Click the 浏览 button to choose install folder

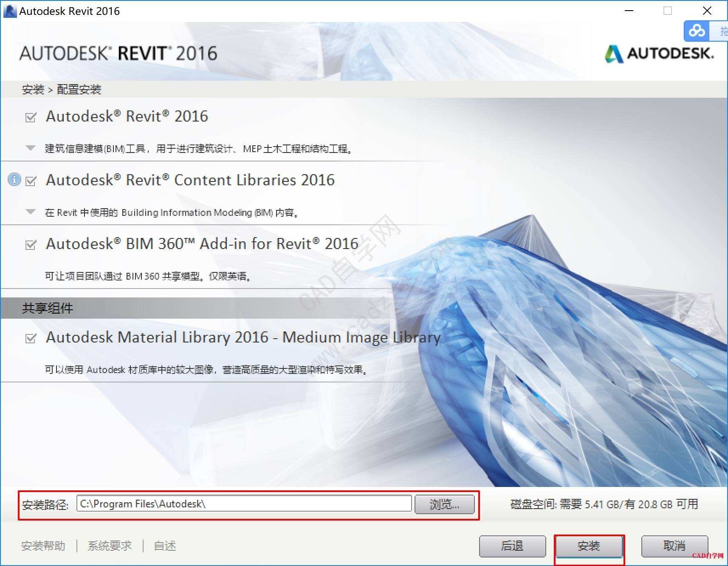(x=444, y=504)
